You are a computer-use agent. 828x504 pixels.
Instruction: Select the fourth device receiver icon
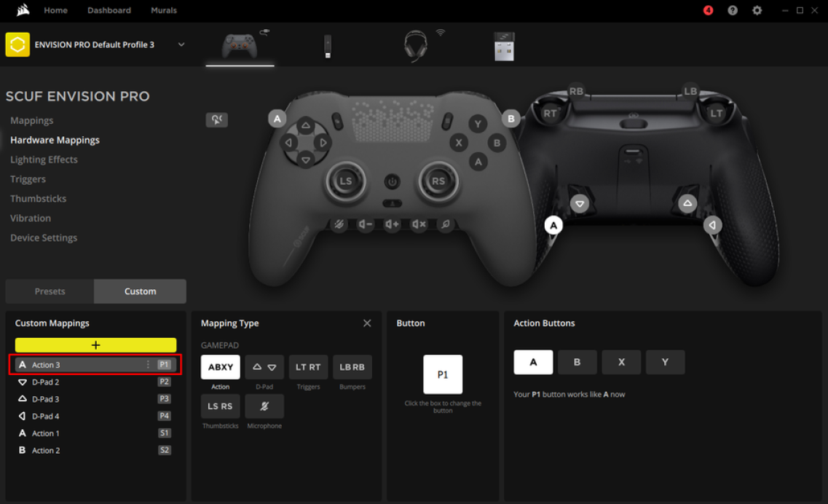tap(504, 46)
